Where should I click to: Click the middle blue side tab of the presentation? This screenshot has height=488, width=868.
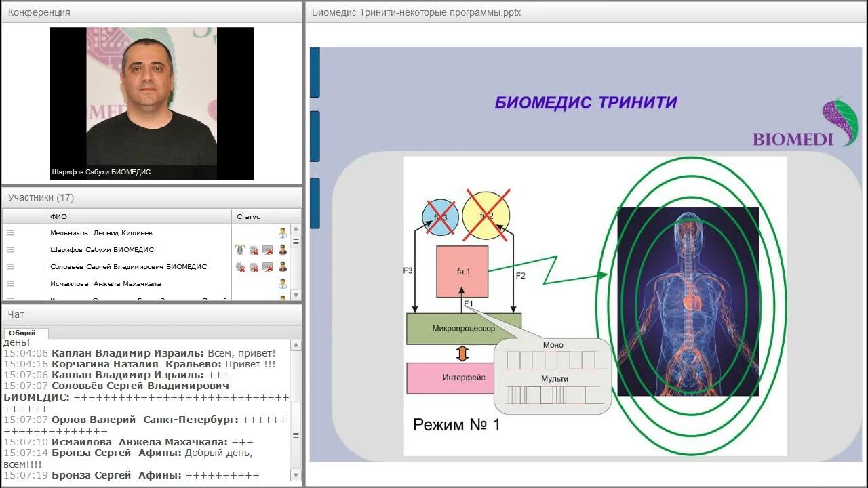coord(315,137)
